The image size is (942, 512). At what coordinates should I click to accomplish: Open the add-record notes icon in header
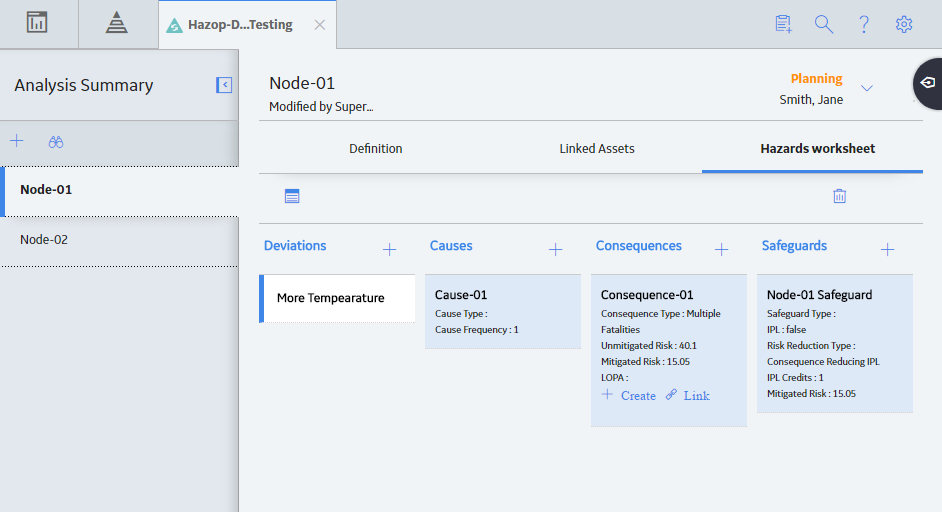(x=783, y=24)
